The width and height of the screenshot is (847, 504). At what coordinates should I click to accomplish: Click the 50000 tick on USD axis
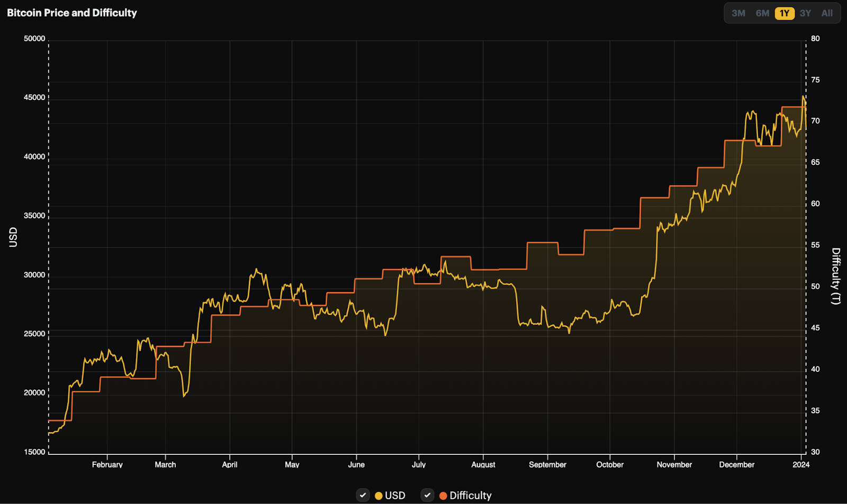tap(34, 39)
